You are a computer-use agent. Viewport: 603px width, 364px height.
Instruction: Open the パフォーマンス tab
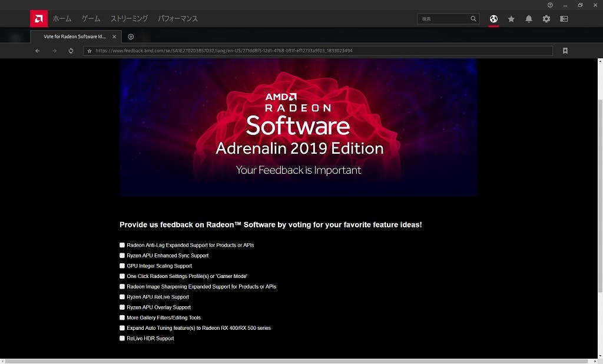[x=177, y=19]
